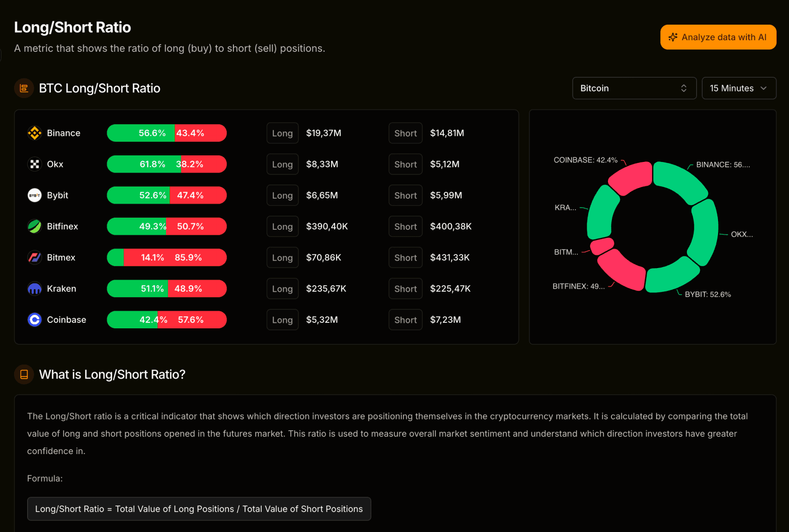Click the $14,81M Binance short value
The height and width of the screenshot is (532, 789).
coord(447,133)
